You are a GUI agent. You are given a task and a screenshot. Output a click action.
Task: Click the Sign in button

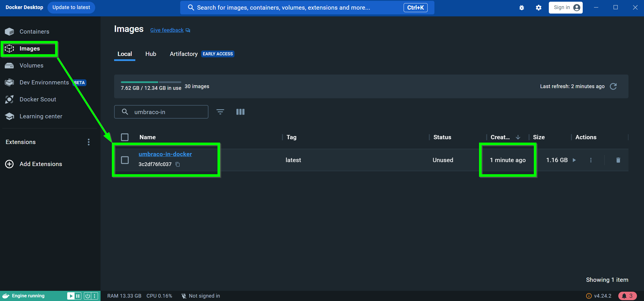(x=566, y=8)
